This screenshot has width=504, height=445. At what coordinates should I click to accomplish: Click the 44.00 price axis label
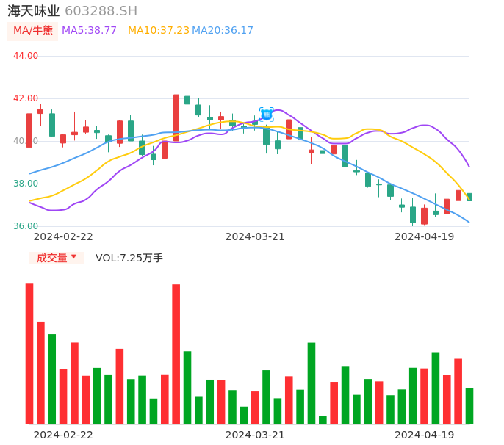26,56
